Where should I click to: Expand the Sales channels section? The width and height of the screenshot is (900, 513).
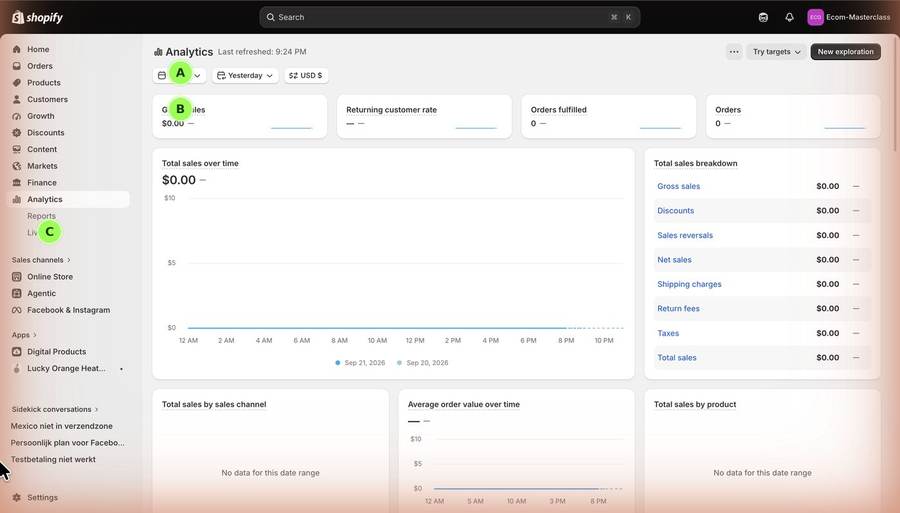pos(41,260)
